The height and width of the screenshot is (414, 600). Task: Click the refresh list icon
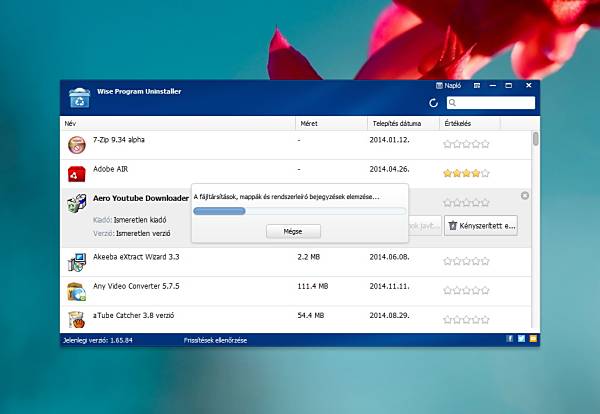(x=433, y=103)
